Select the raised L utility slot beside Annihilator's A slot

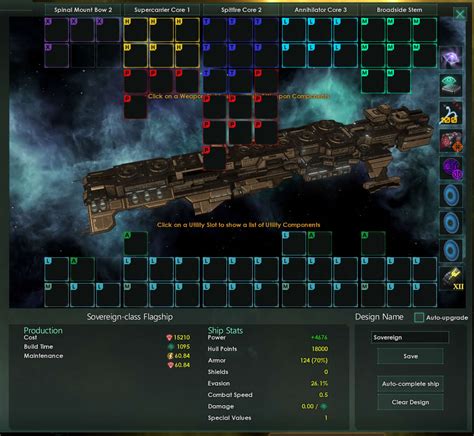coord(294,244)
